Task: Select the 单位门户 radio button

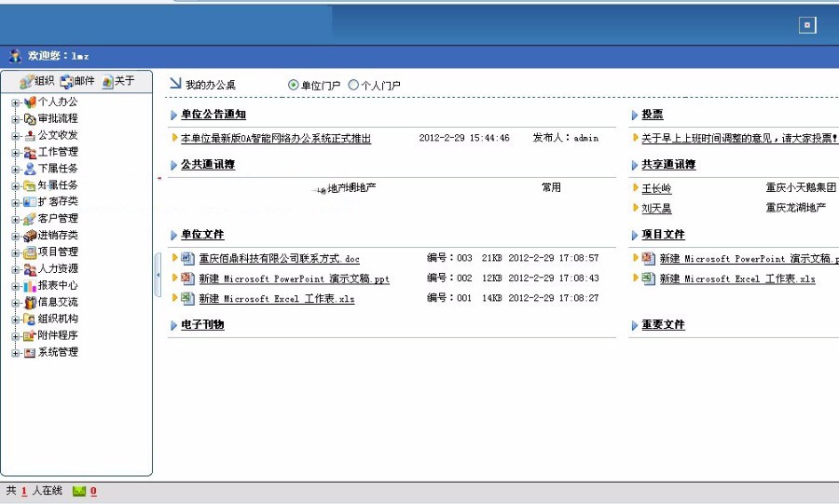Action: (294, 85)
